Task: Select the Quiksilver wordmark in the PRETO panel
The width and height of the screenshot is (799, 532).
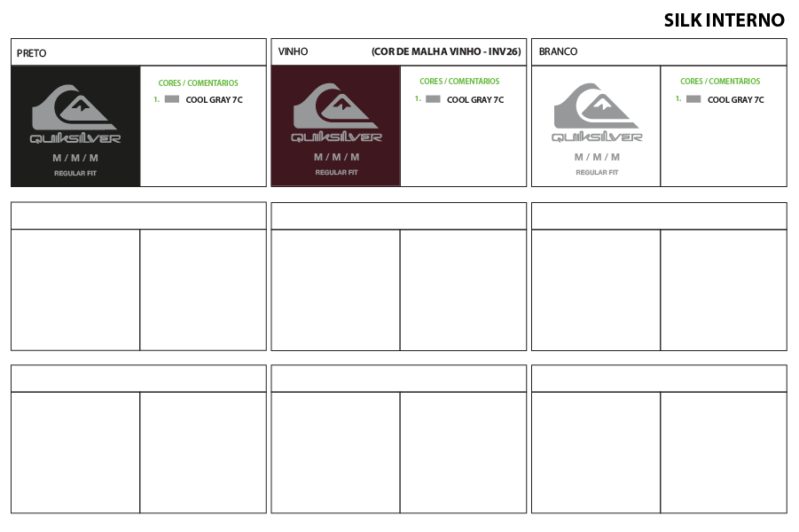Action: point(75,138)
